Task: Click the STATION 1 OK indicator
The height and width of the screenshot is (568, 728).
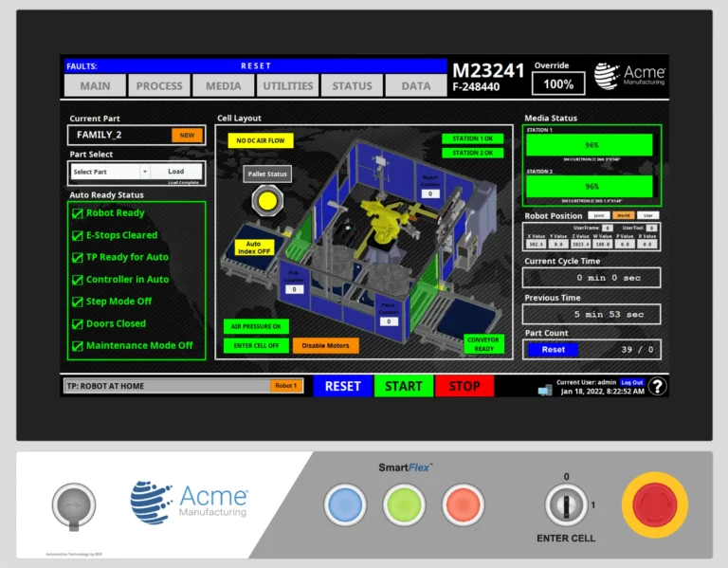Action: point(473,138)
